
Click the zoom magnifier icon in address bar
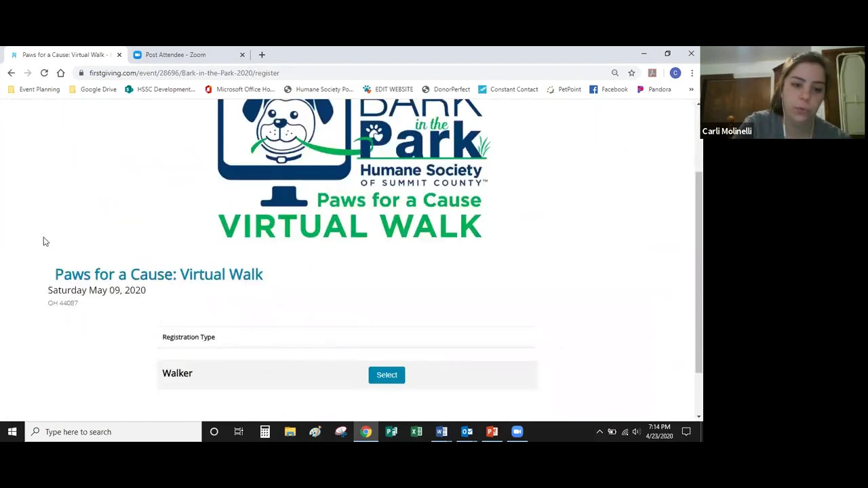(615, 73)
